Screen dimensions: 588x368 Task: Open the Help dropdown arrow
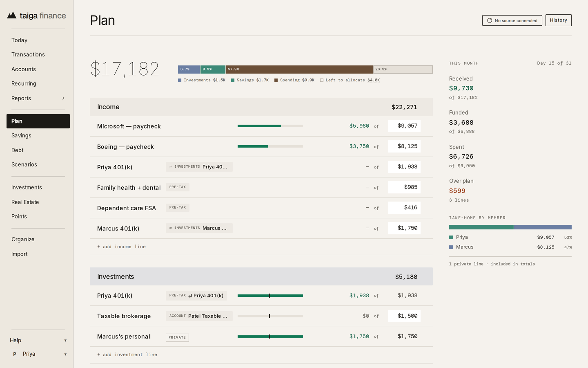tap(65, 341)
